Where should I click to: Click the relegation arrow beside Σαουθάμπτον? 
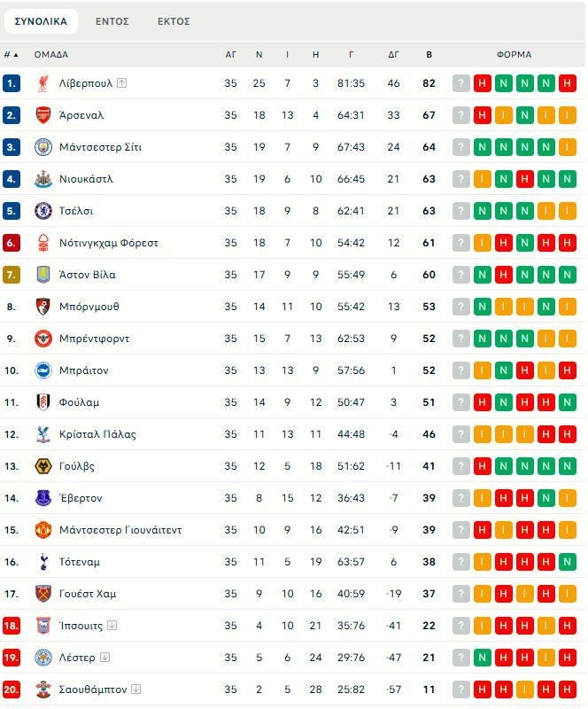pyautogui.click(x=136, y=690)
